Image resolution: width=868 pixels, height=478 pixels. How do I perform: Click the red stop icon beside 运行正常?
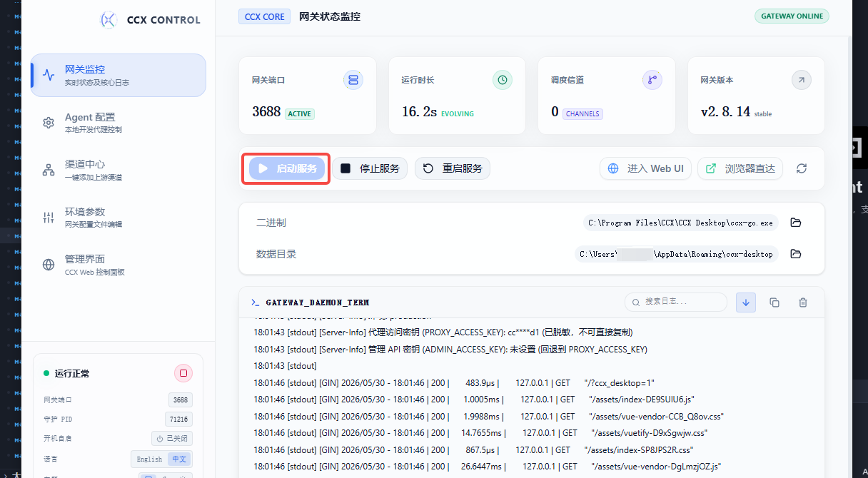pyautogui.click(x=183, y=373)
